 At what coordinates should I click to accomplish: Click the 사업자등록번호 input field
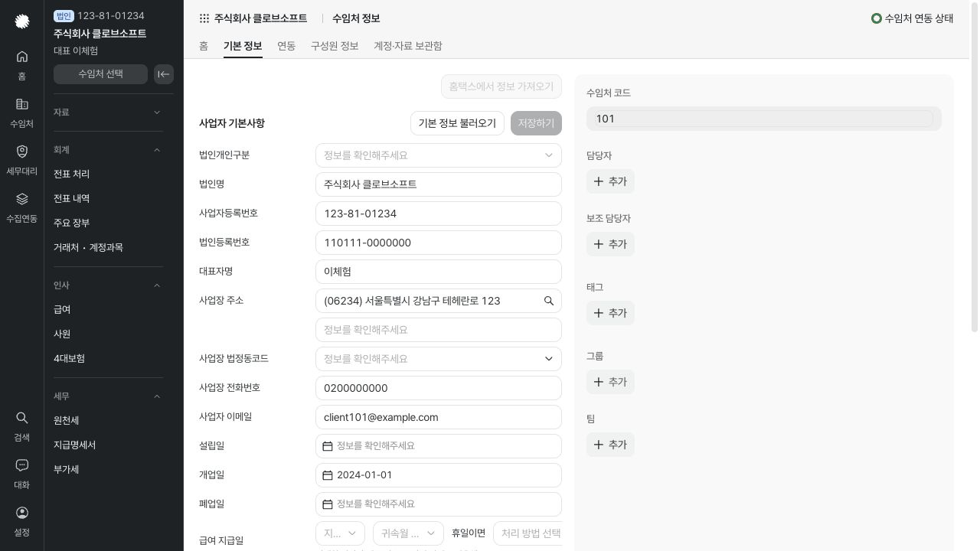click(x=439, y=214)
